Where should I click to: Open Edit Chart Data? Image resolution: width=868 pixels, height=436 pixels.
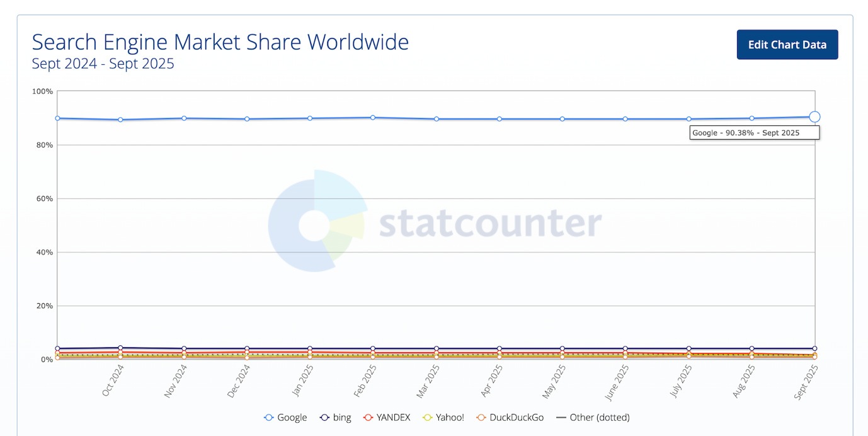pyautogui.click(x=787, y=44)
